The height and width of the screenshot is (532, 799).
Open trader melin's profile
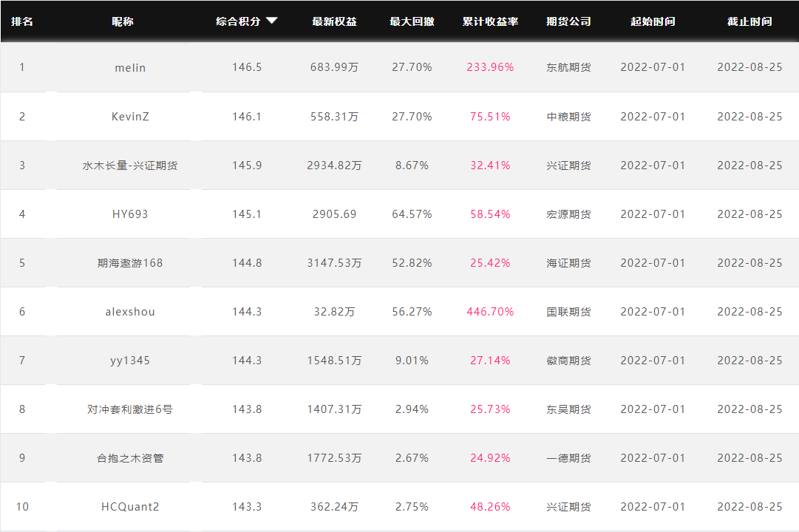(x=130, y=68)
